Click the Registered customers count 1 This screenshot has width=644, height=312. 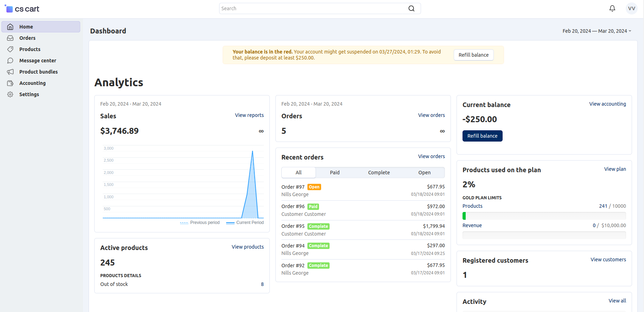(465, 275)
